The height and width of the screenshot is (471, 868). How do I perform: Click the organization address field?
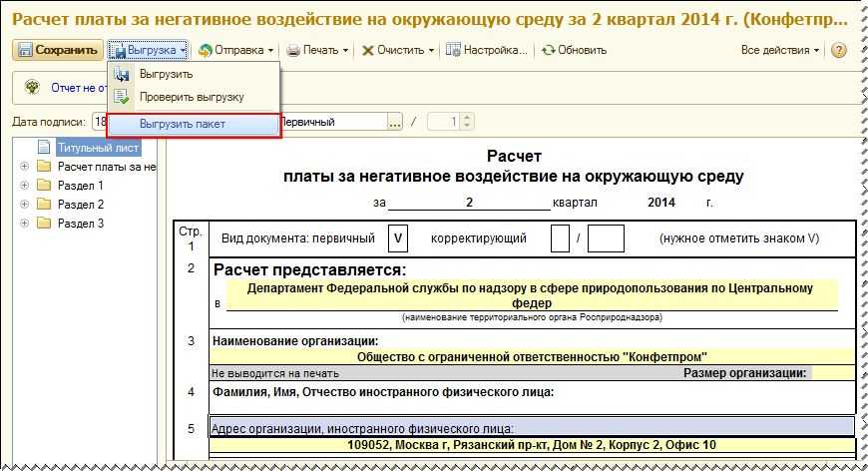(x=533, y=444)
